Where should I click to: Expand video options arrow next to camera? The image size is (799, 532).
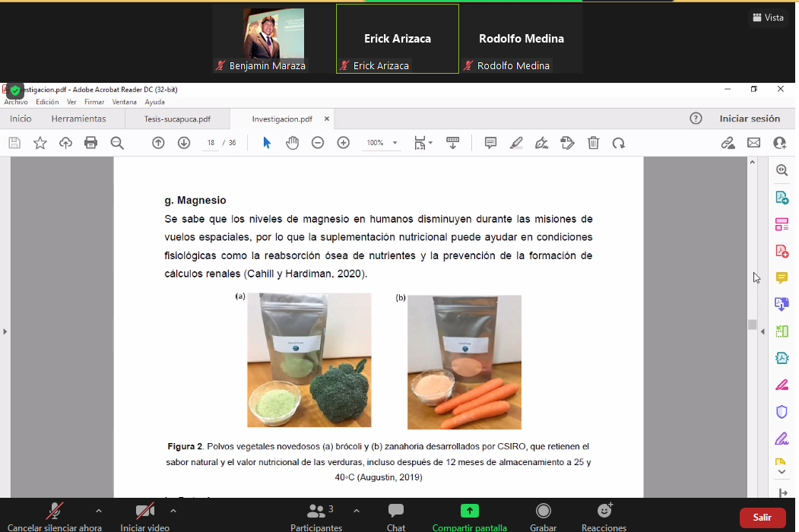tap(173, 511)
